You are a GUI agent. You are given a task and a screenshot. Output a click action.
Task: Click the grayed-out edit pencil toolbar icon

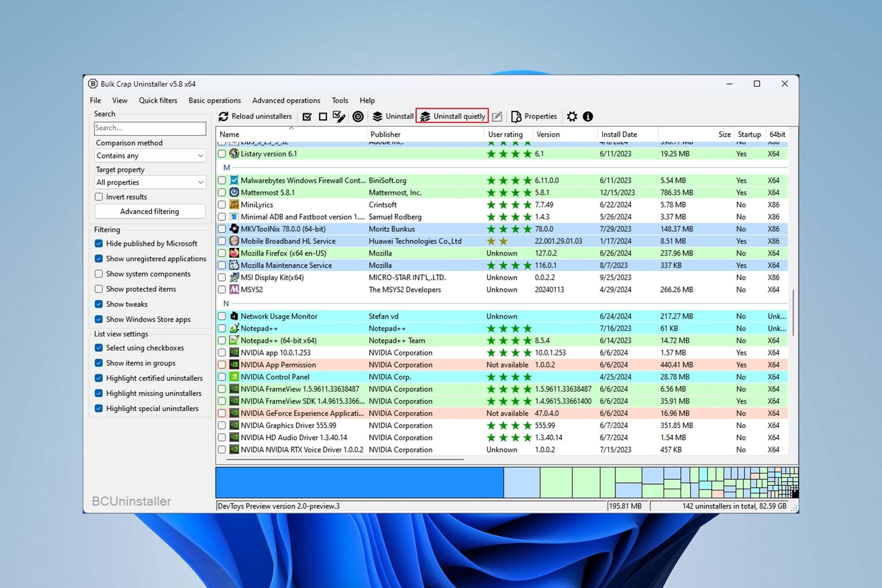point(497,117)
